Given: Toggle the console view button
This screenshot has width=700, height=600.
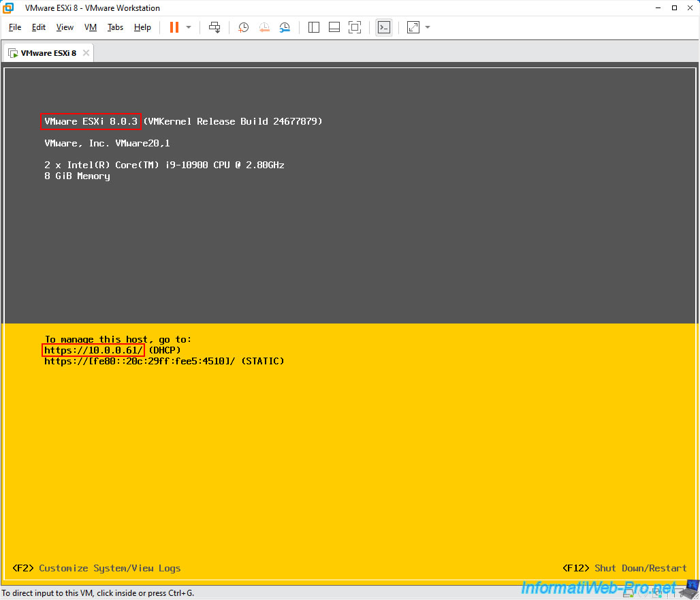Looking at the screenshot, I should [384, 27].
